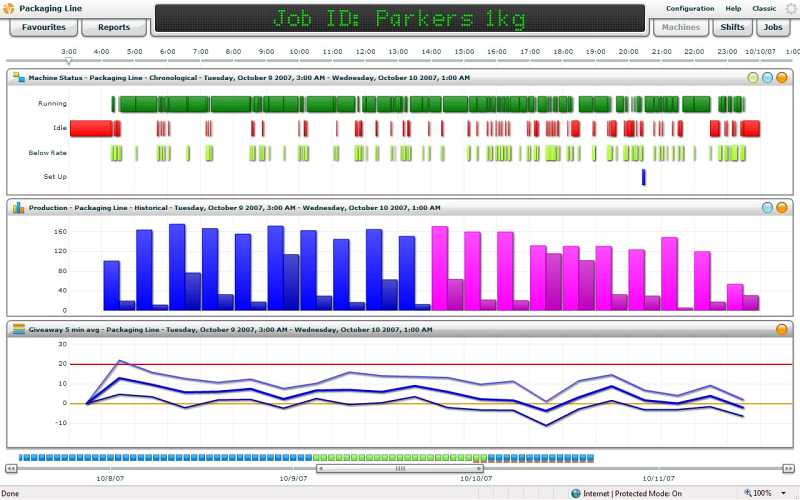Image resolution: width=800 pixels, height=500 pixels.
Task: Click the Production panel title text
Action: tap(235, 208)
